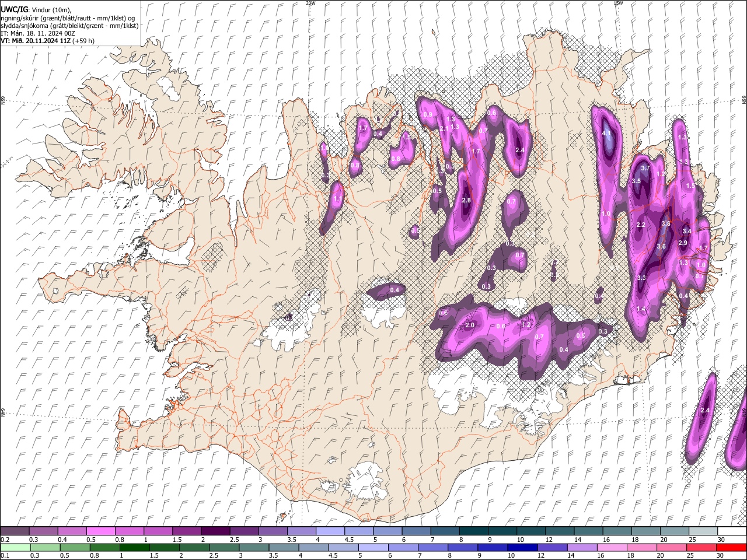The image size is (747, 560).
Task: Click the 2.8 snowfall value in north Iceland
Action: click(x=466, y=201)
